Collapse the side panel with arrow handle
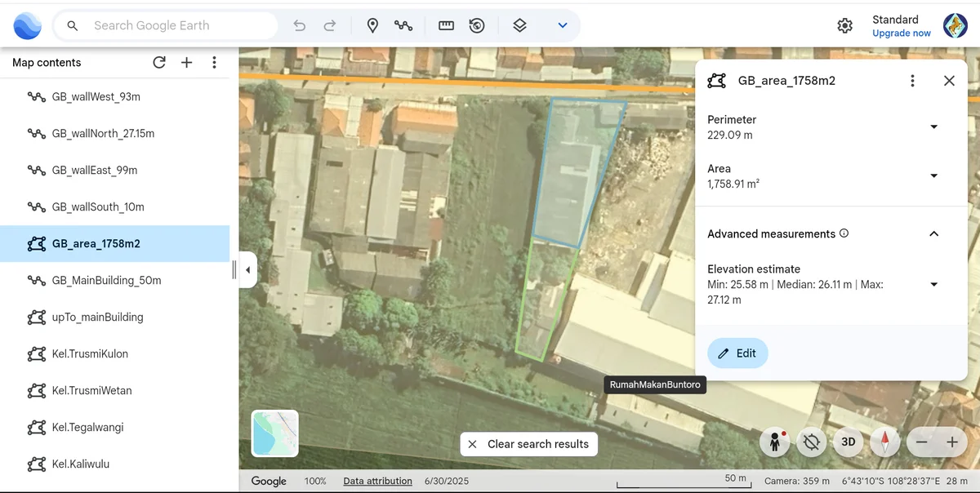The width and height of the screenshot is (980, 493). tap(247, 270)
